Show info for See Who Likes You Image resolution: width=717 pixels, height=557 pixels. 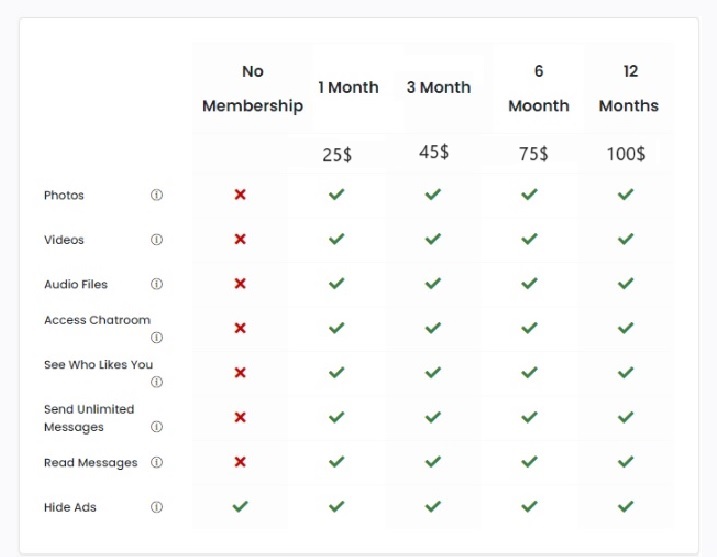[156, 382]
